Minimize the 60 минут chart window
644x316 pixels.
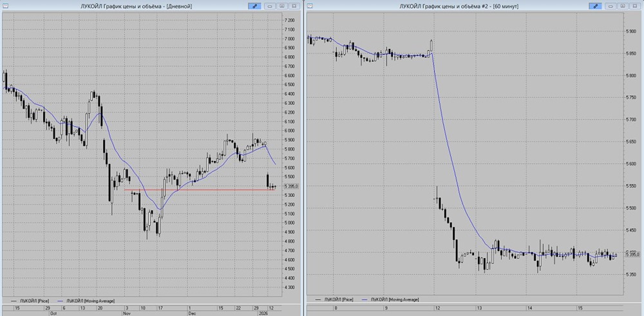pos(611,6)
